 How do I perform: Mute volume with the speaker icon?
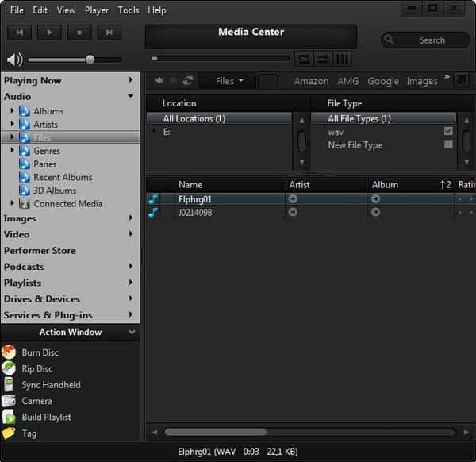14,60
